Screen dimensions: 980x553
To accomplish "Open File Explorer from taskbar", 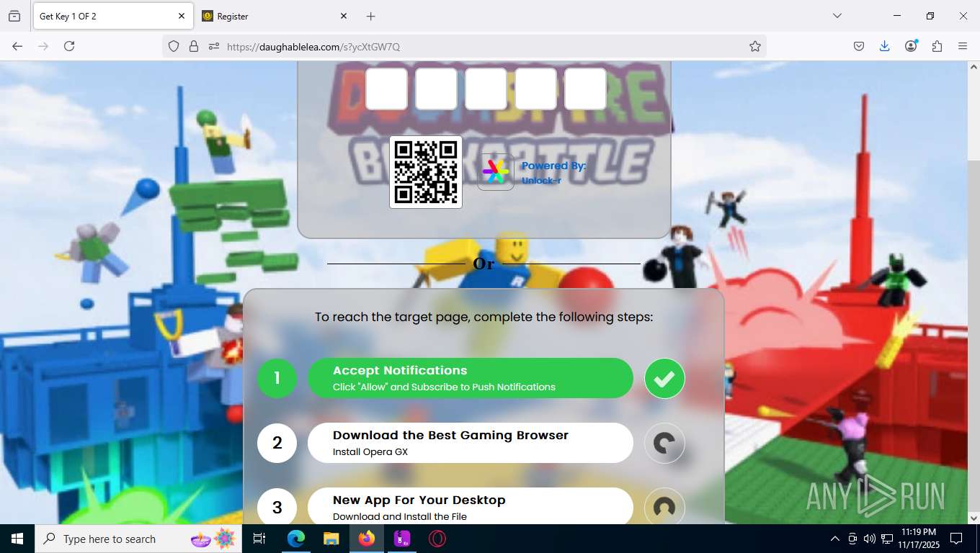I will 331,539.
